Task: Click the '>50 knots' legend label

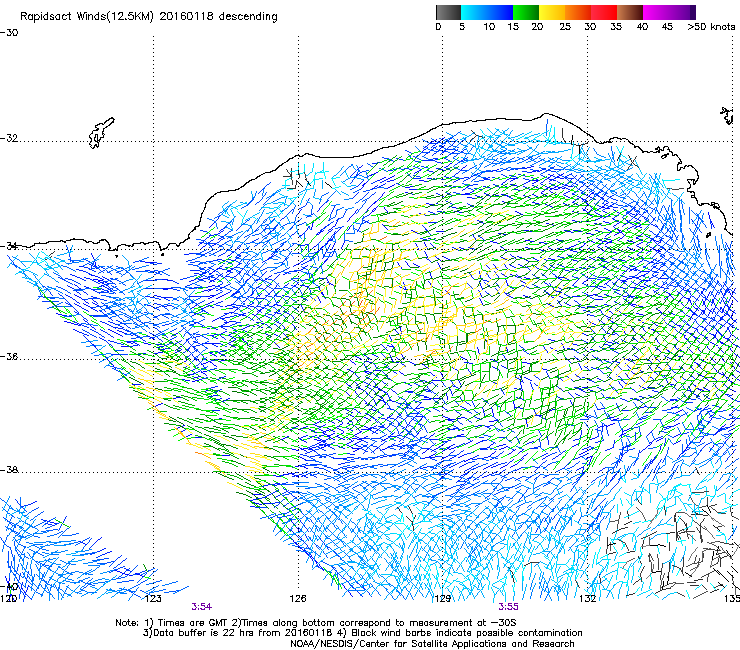Action: [711, 27]
